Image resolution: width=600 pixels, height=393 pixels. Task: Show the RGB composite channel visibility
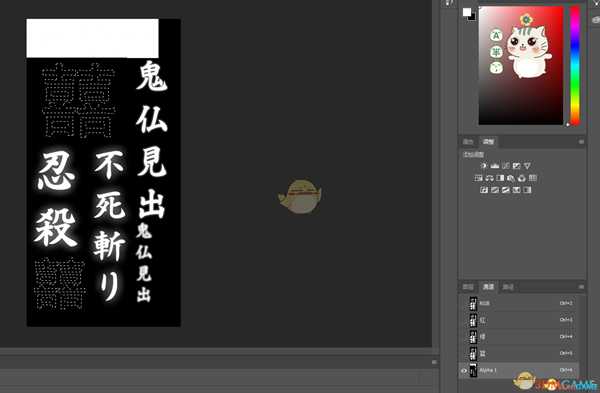tap(464, 303)
